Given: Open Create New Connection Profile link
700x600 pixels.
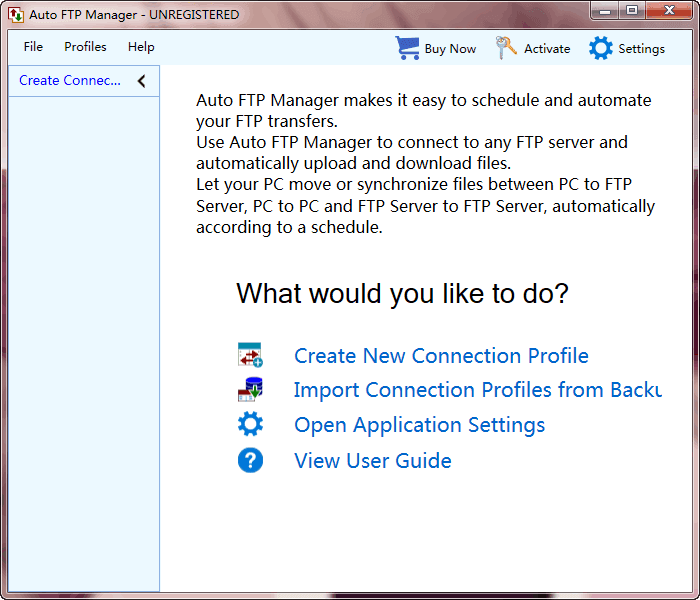Looking at the screenshot, I should click(x=441, y=356).
